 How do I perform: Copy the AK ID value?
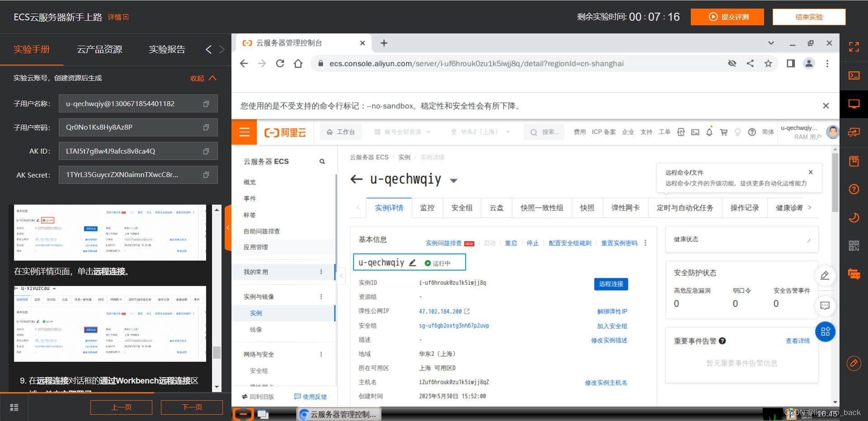pyautogui.click(x=206, y=151)
